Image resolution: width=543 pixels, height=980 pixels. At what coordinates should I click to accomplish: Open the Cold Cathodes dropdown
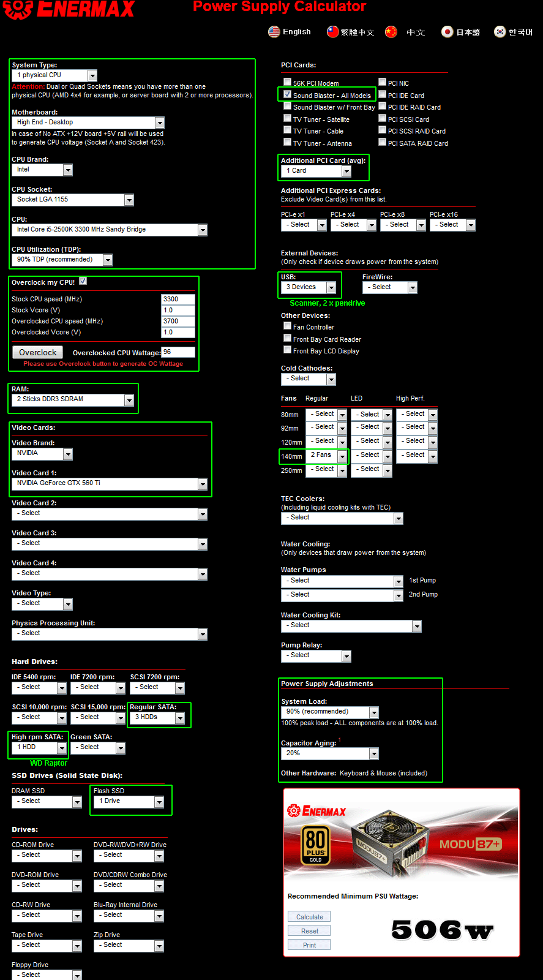tap(309, 379)
